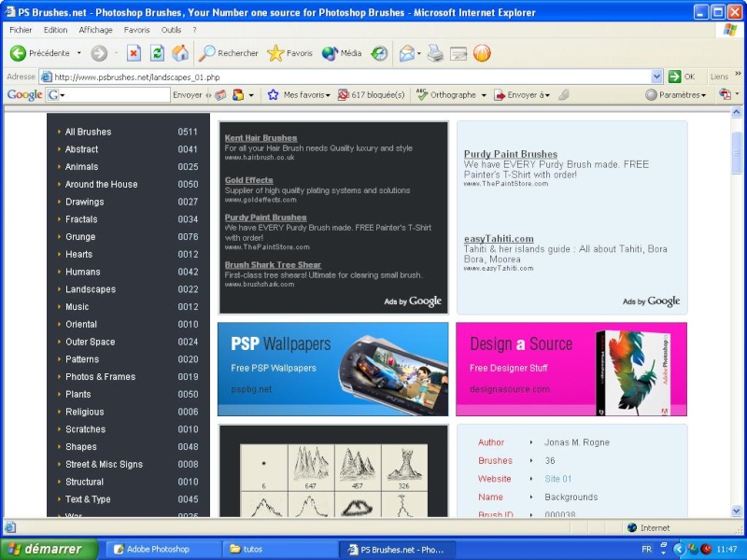Click the multicolor Google toolbar icon

click(238, 95)
